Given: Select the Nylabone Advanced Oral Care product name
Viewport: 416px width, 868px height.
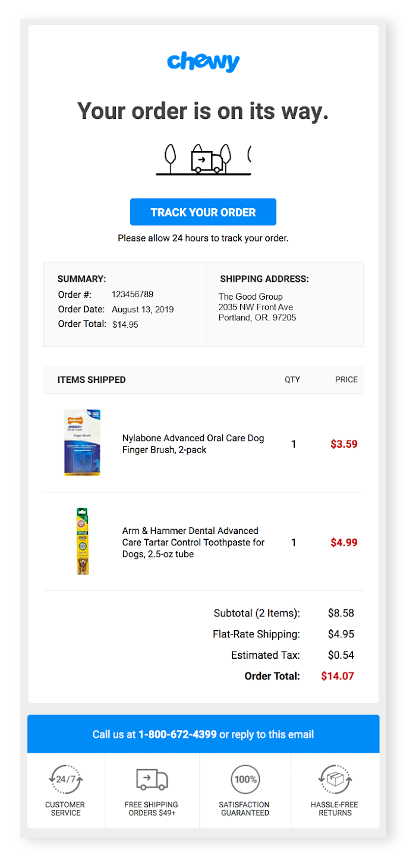Looking at the screenshot, I should tap(193, 444).
